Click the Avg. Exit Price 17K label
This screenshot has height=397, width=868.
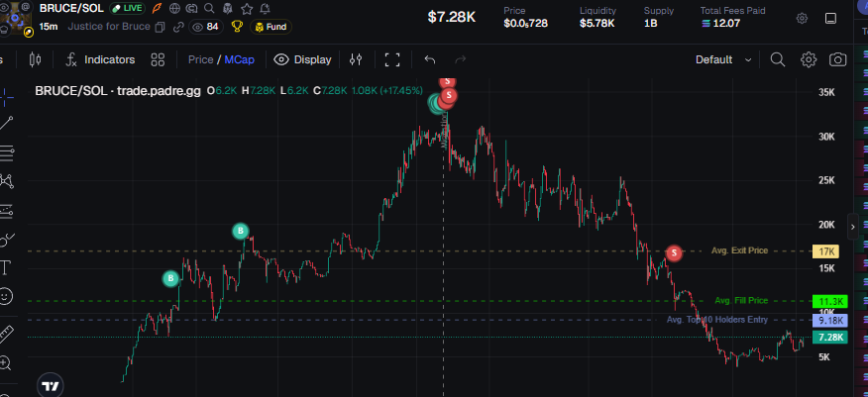click(x=825, y=251)
